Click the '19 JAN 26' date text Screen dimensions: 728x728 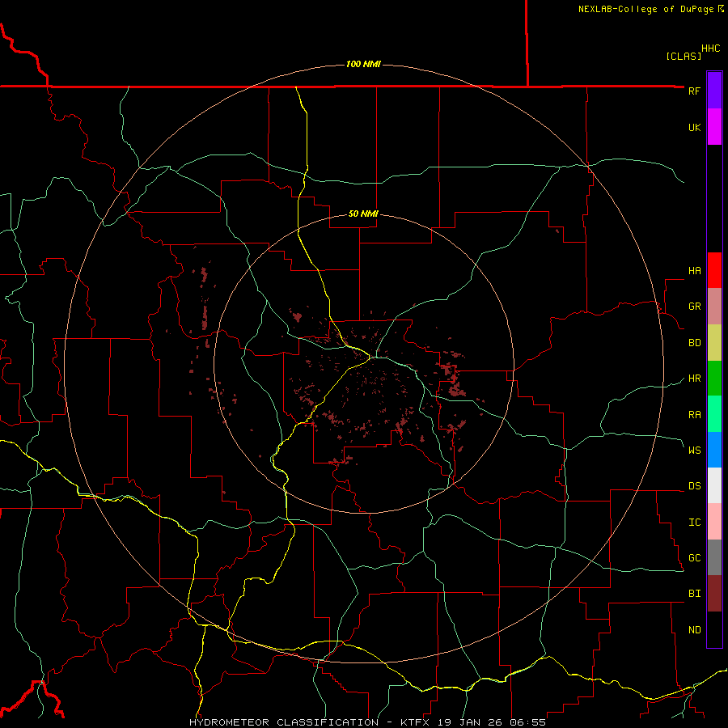pyautogui.click(x=472, y=722)
